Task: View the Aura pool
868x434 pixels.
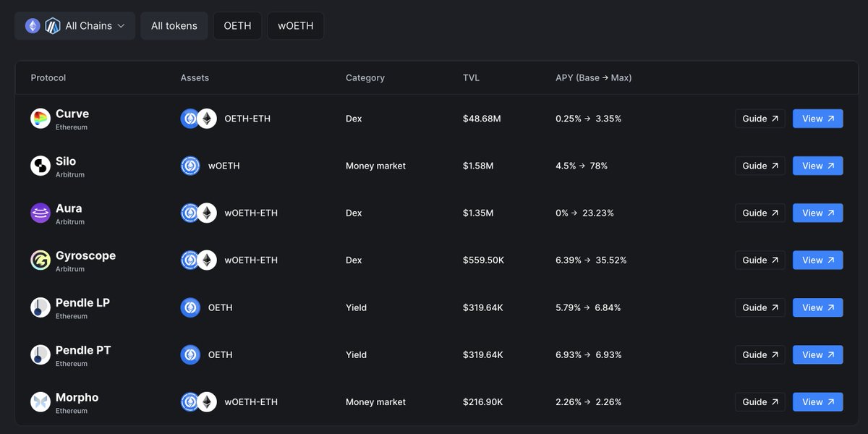Action: 817,213
